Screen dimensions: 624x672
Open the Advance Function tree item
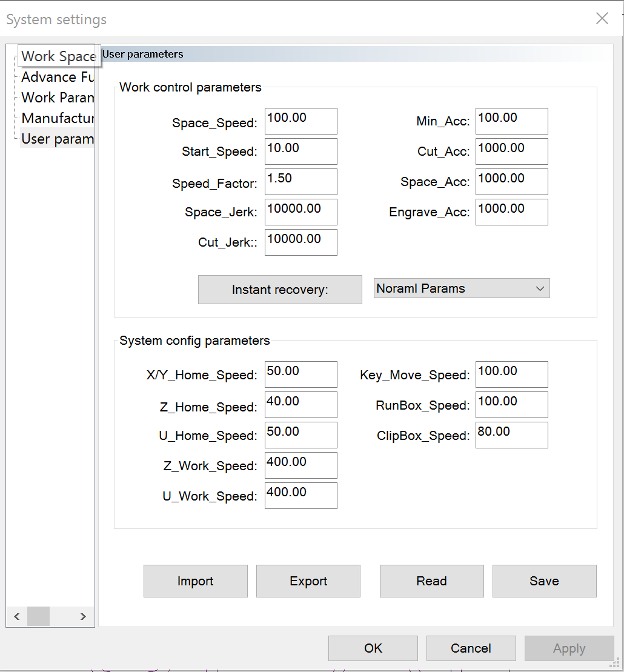[58, 77]
